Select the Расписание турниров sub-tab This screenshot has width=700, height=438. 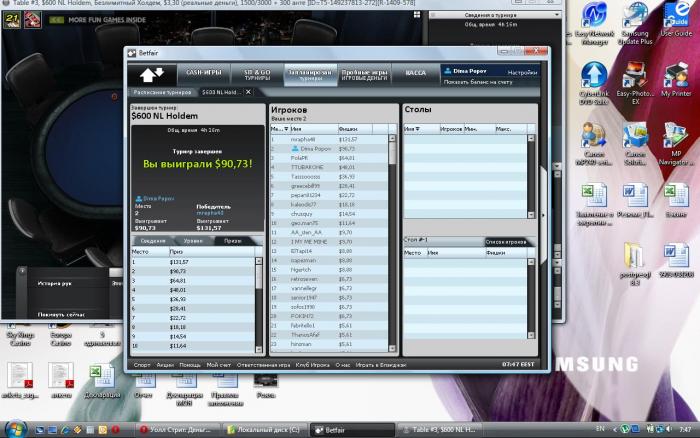(x=162, y=92)
